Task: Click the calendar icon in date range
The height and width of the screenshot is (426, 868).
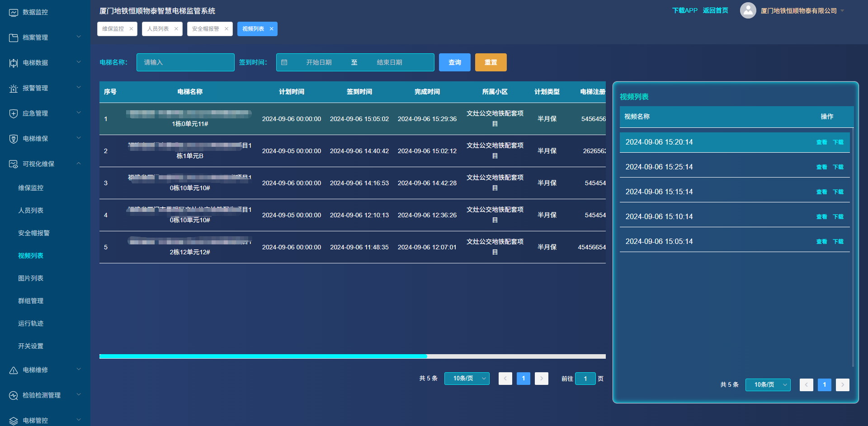Action: tap(284, 62)
